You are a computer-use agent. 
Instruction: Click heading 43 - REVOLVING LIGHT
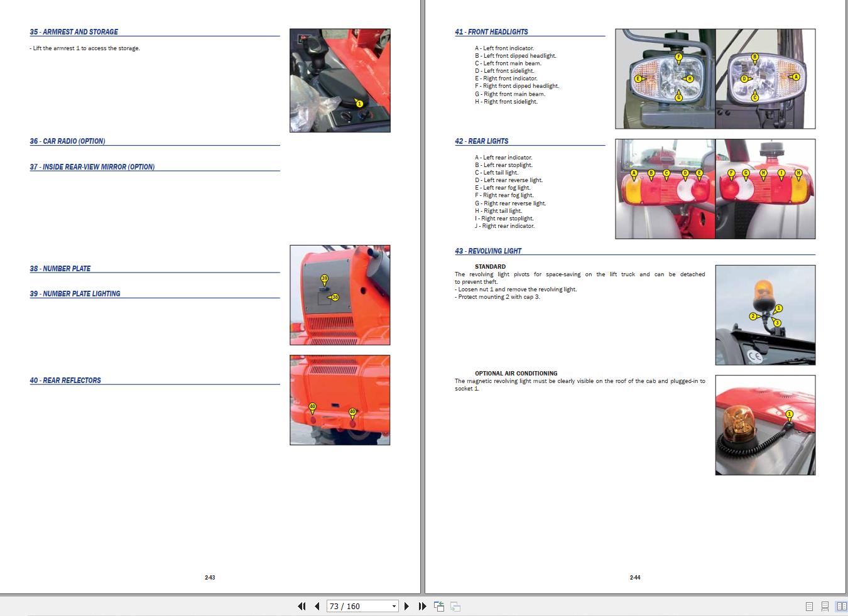pos(488,251)
